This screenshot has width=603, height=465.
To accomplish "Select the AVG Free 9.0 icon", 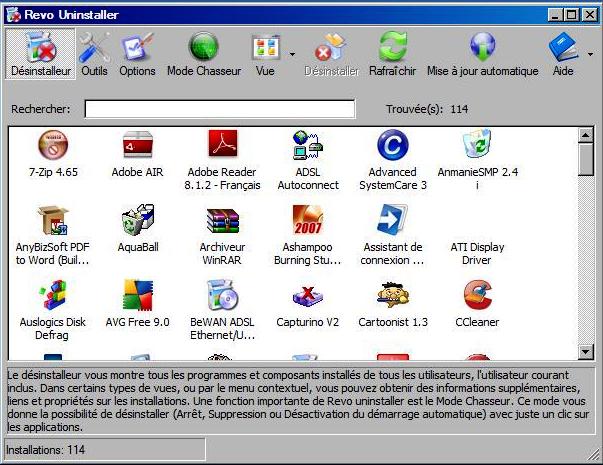I will click(x=138, y=295).
